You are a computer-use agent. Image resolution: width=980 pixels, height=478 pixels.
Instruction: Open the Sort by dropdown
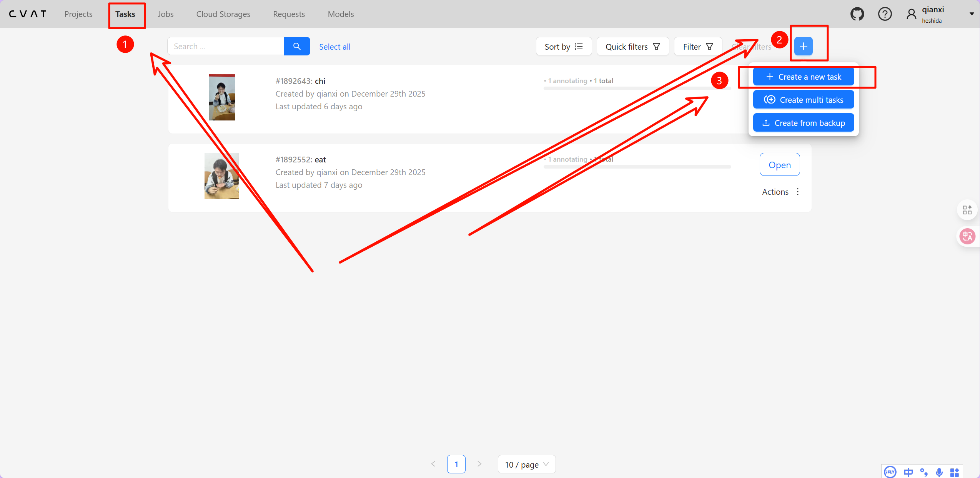[x=564, y=47]
